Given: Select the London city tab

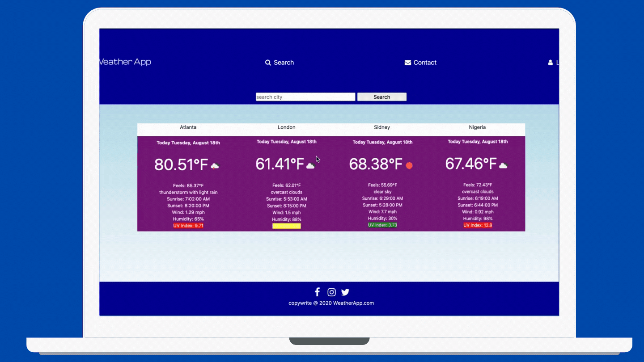Looking at the screenshot, I should tap(287, 127).
